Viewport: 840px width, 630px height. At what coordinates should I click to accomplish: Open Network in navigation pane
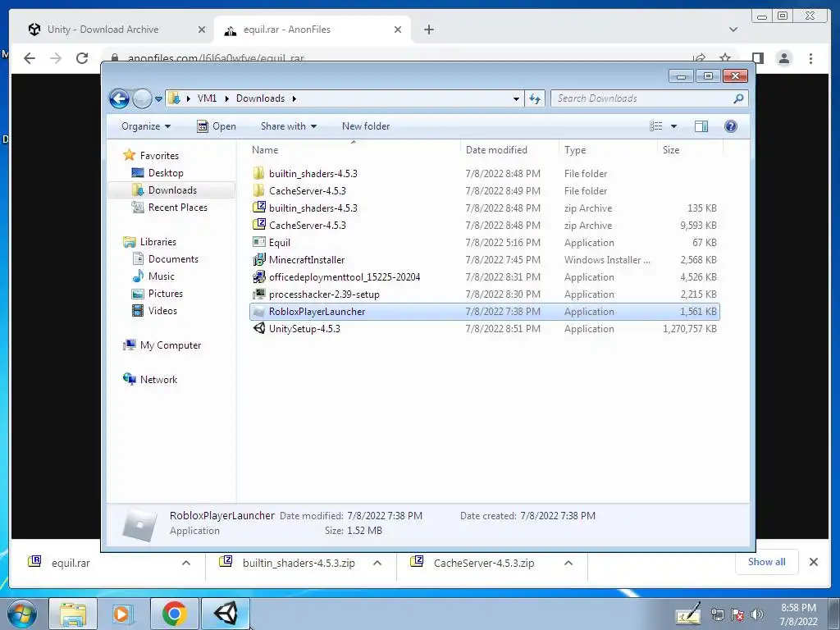tap(158, 380)
